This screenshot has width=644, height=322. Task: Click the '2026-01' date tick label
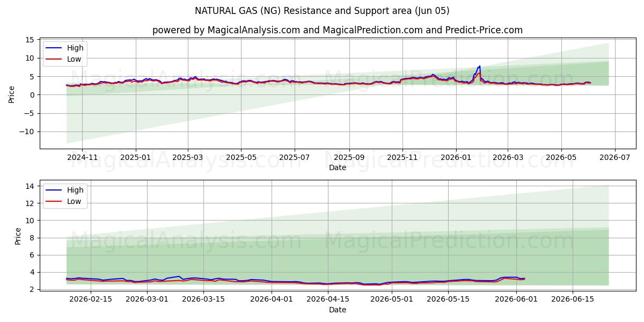456,158
